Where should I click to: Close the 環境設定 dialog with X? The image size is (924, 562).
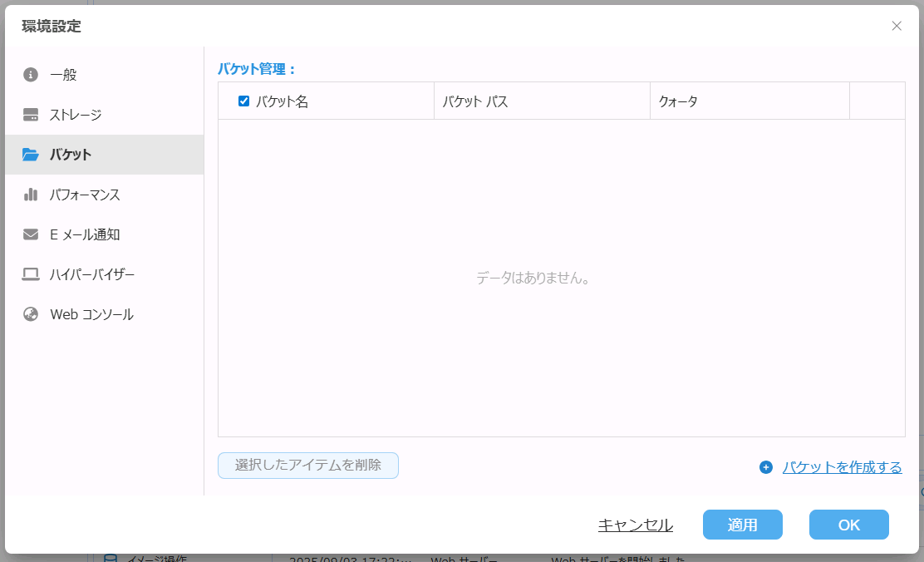897,26
